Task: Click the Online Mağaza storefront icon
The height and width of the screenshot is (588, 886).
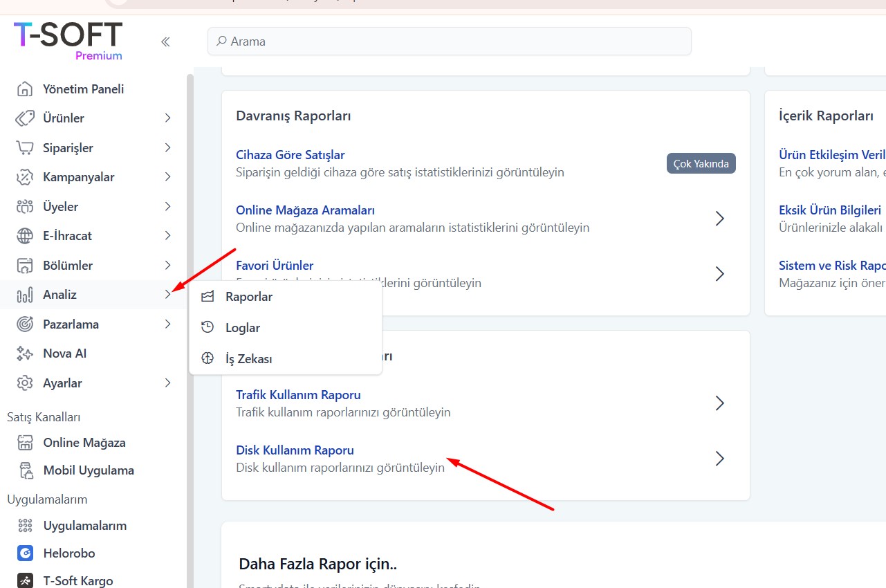Action: (25, 443)
